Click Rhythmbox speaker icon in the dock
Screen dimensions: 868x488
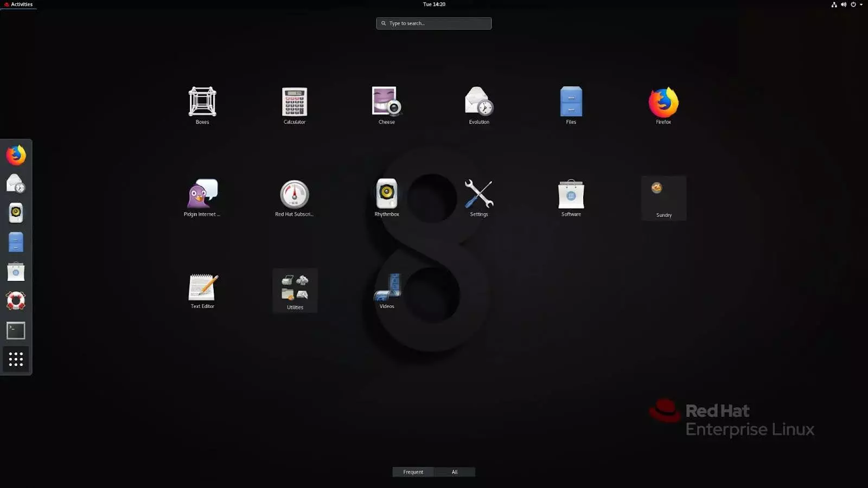16,213
